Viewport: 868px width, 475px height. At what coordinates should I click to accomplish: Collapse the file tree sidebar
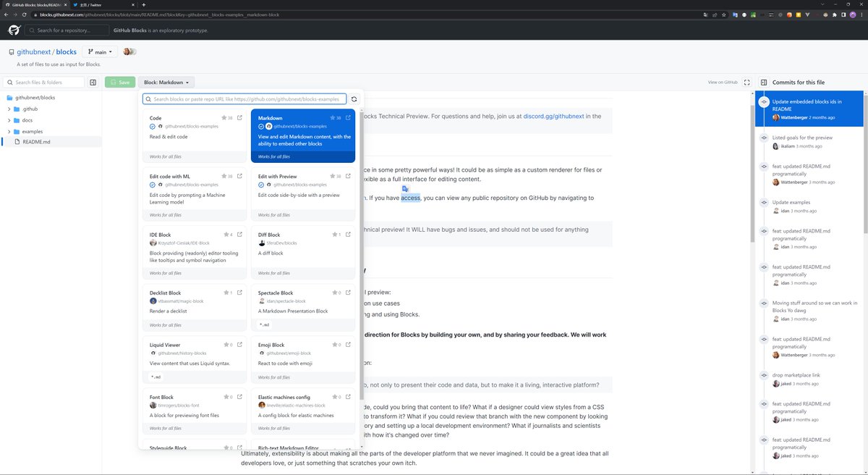click(93, 83)
